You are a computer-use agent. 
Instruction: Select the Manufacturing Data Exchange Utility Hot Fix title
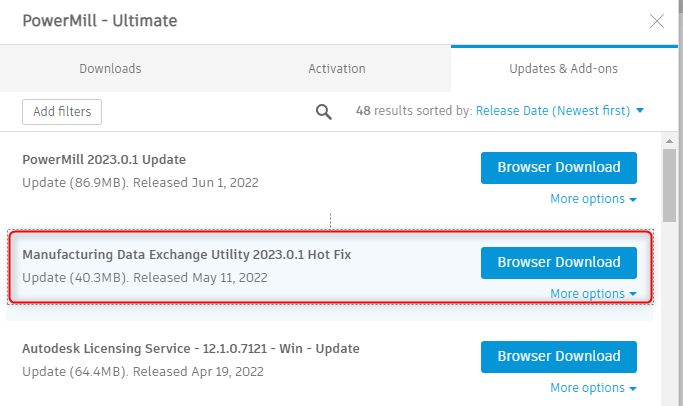click(186, 255)
